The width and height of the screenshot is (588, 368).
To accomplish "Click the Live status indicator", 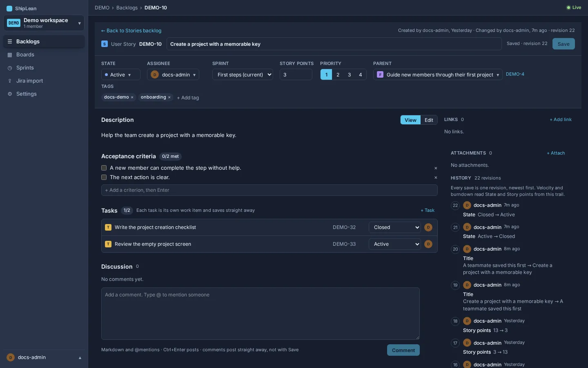I will click(x=574, y=8).
